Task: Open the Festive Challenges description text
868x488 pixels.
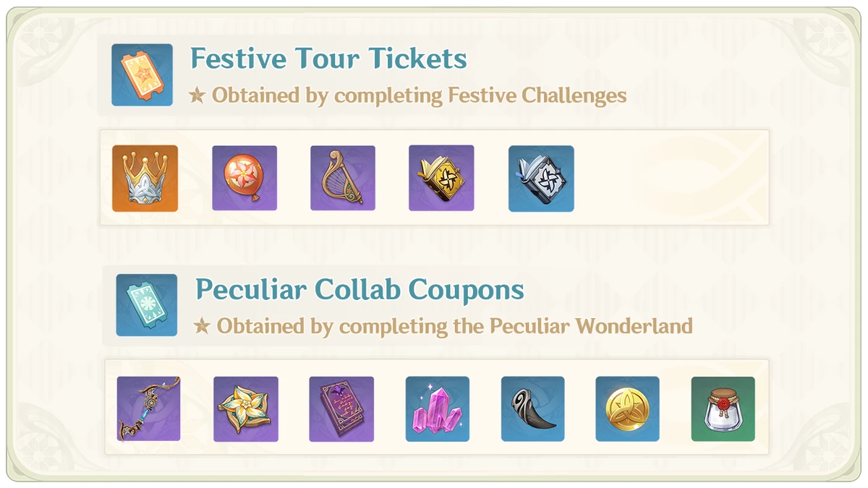Action: pos(419,95)
